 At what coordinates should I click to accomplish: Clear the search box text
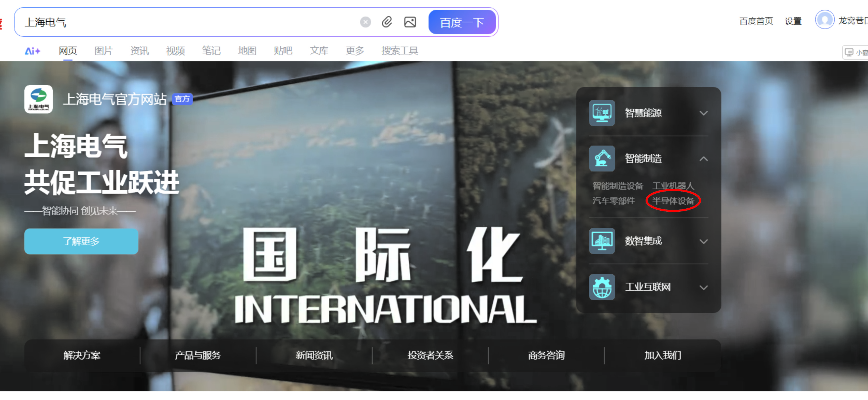pyautogui.click(x=365, y=22)
